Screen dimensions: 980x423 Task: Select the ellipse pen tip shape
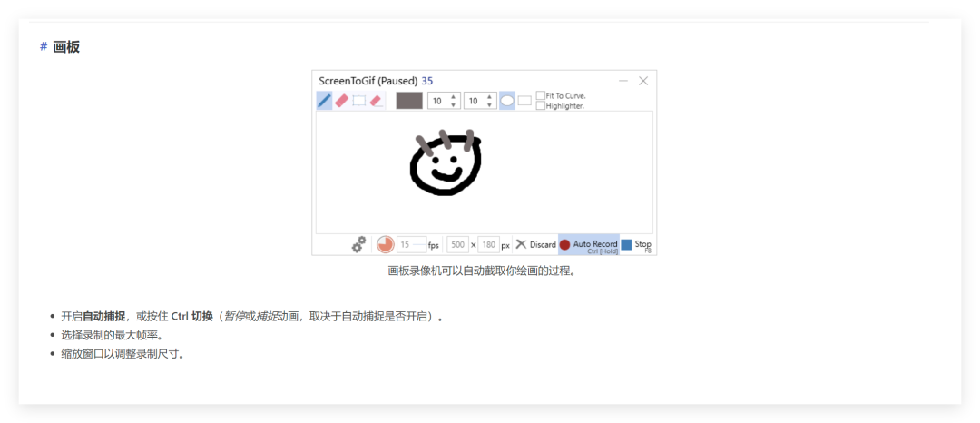point(507,101)
